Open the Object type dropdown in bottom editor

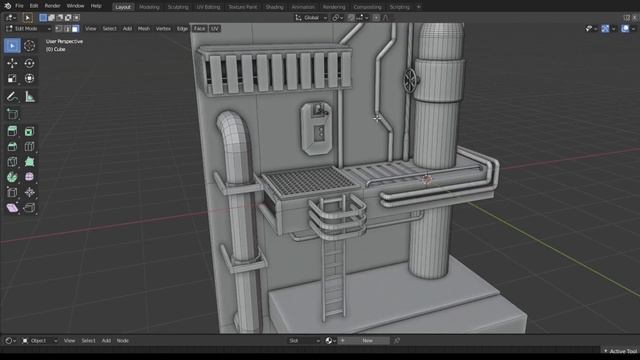click(40, 340)
